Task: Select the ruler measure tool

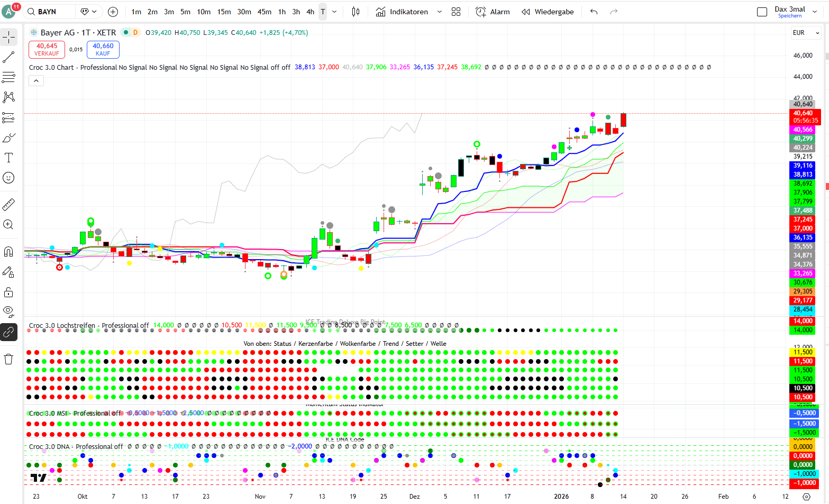Action: point(9,204)
